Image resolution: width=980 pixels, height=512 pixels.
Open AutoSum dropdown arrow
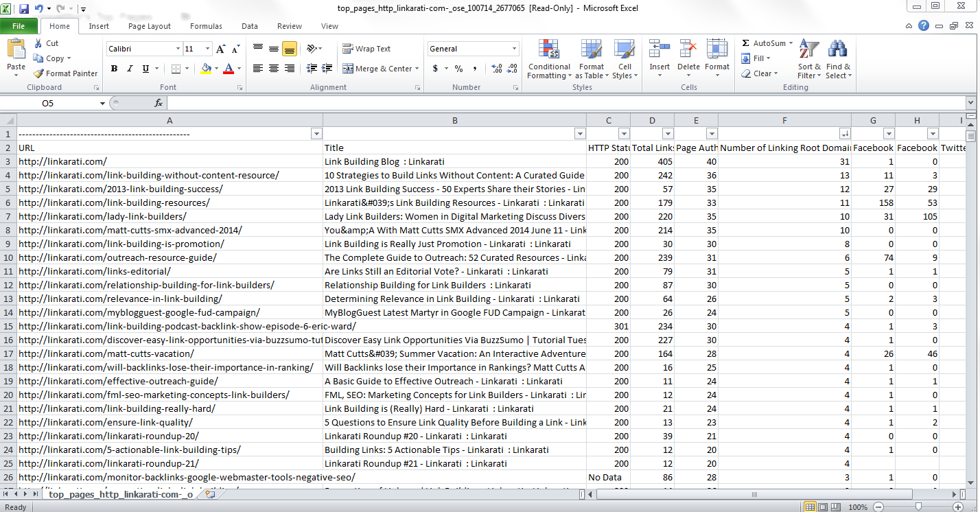pos(791,43)
